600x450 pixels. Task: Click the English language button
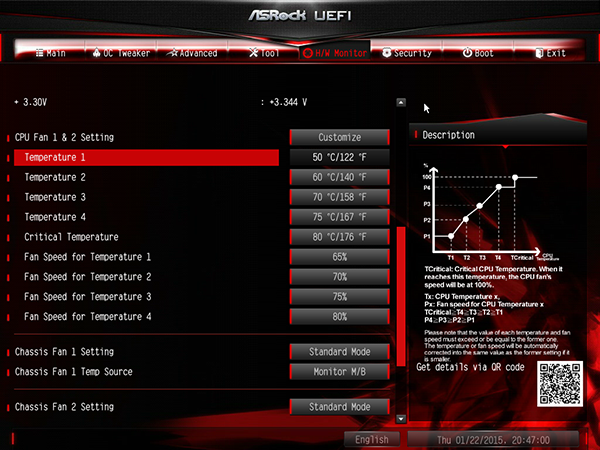372,440
